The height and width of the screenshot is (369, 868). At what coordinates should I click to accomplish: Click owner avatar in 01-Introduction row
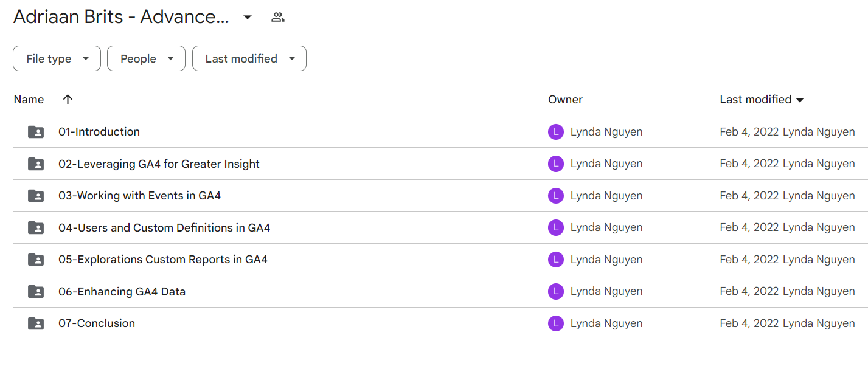556,132
